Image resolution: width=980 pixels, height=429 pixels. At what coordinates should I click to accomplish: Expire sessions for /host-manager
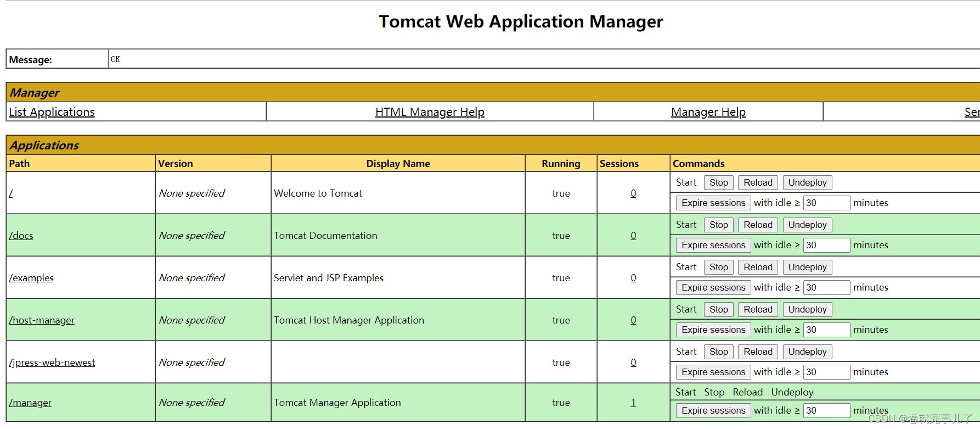tap(713, 330)
